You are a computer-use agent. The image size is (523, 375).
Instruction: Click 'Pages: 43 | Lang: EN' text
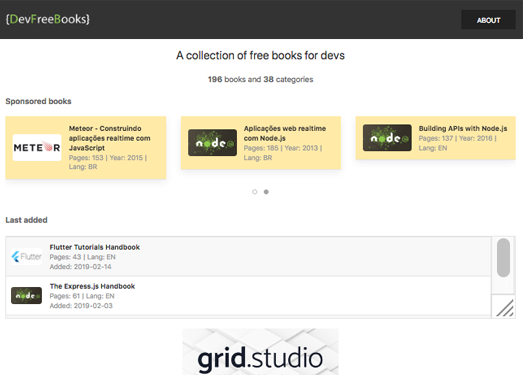[x=82, y=257]
